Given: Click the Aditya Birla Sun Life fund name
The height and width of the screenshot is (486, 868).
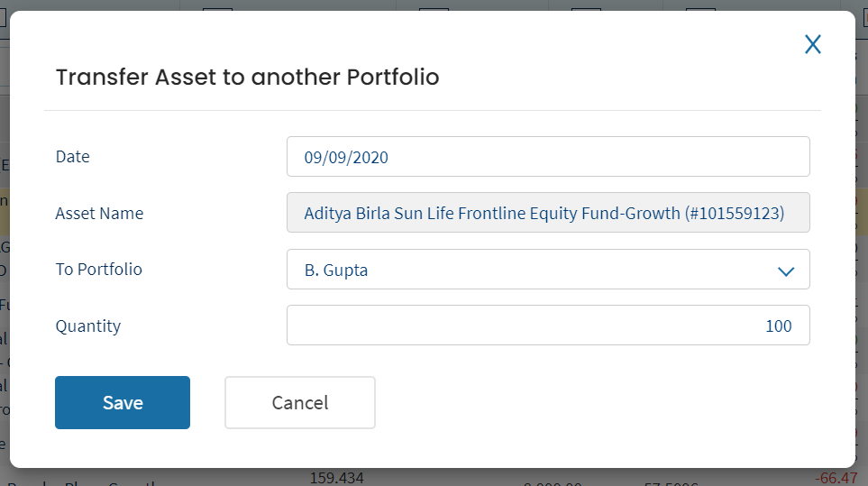Looking at the screenshot, I should [544, 214].
